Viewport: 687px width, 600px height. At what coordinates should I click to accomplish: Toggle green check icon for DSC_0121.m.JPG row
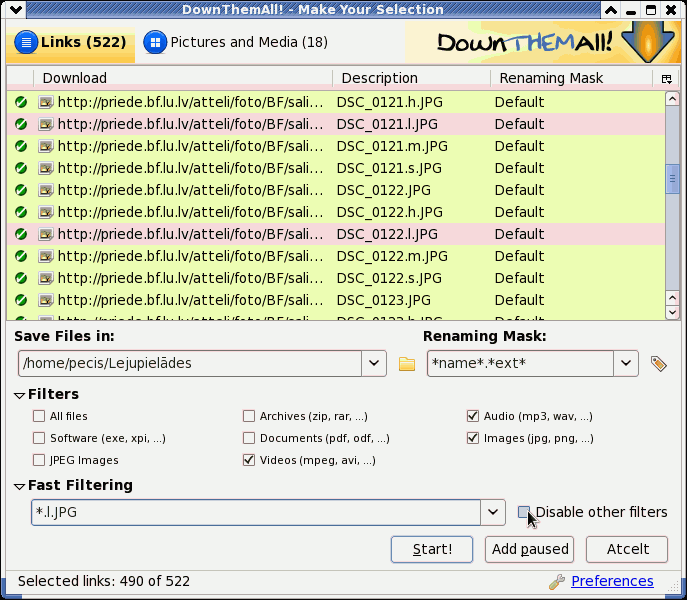click(21, 146)
